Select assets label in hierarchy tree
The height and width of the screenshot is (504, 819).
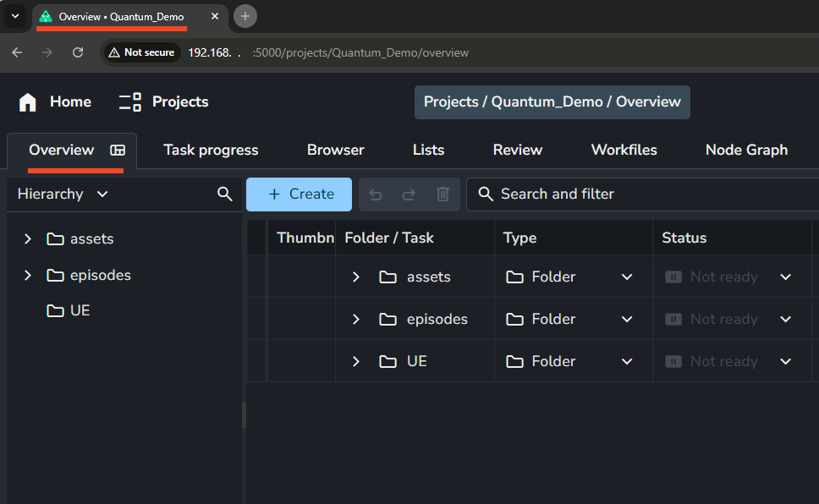pos(92,238)
